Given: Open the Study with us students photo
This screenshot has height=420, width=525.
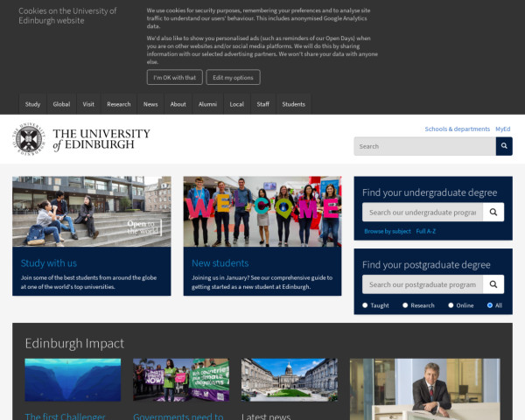Looking at the screenshot, I should tap(92, 212).
